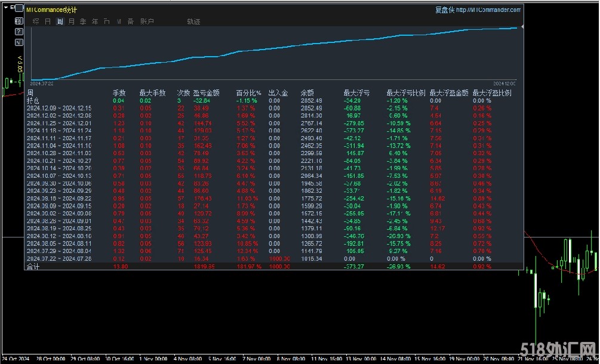Select the 2024.07.22 ~ 2024.07.28 week row
The height and width of the screenshot is (364, 600).
click(59, 258)
